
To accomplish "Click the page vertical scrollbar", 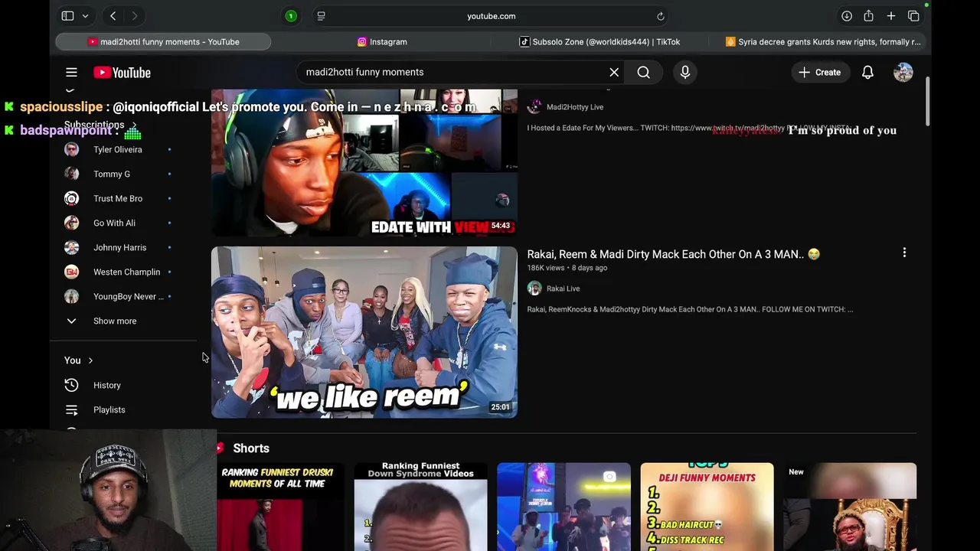I will point(926,102).
